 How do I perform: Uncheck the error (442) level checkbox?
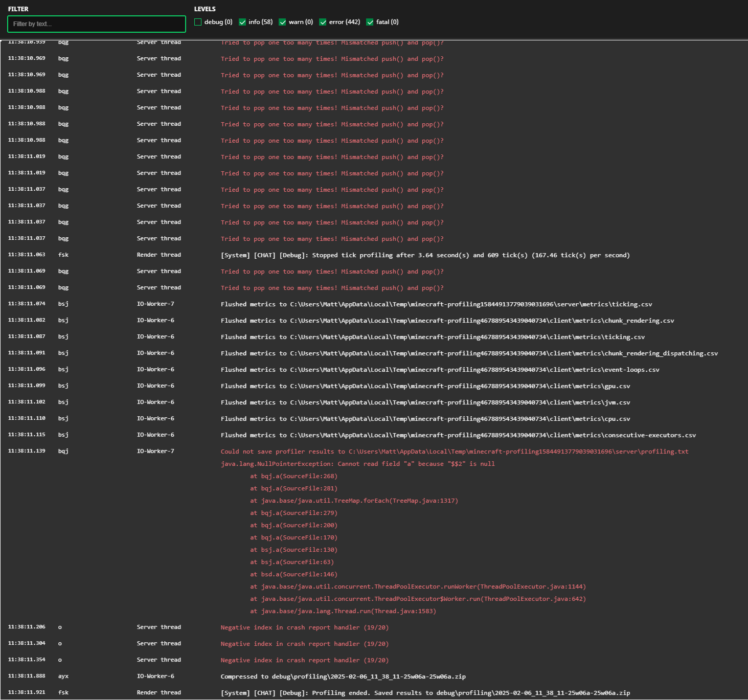323,22
